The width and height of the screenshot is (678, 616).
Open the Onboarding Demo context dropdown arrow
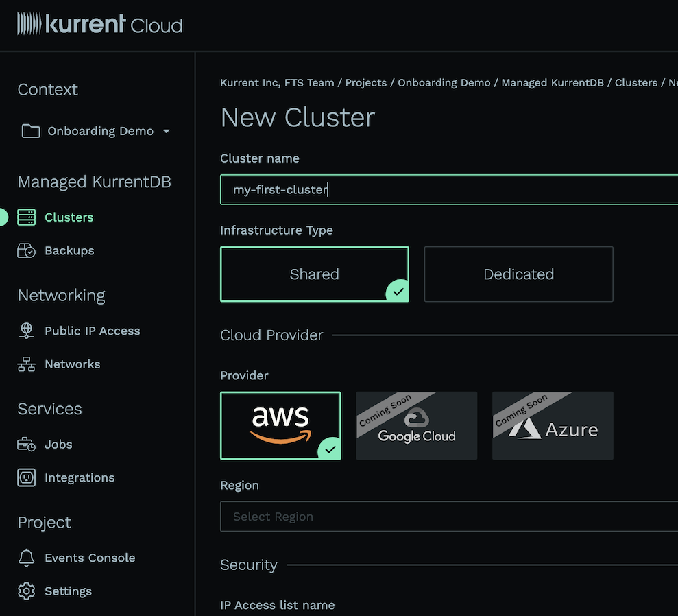coord(167,131)
